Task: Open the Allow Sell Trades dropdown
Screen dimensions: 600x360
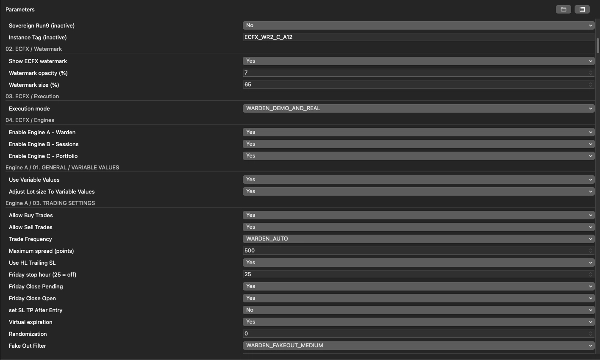Action: (x=419, y=227)
